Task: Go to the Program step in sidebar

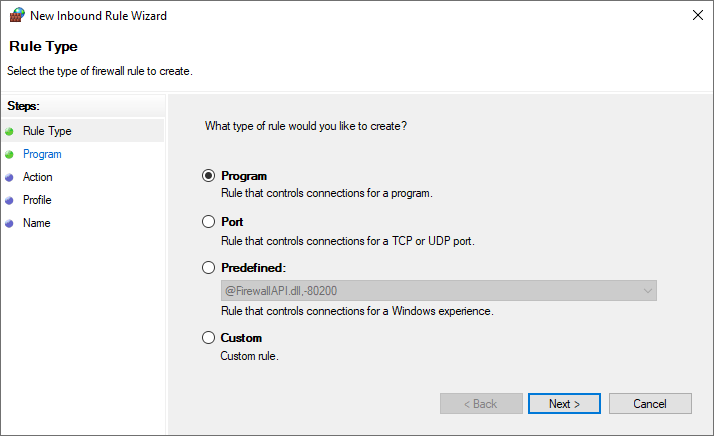Action: click(x=42, y=154)
